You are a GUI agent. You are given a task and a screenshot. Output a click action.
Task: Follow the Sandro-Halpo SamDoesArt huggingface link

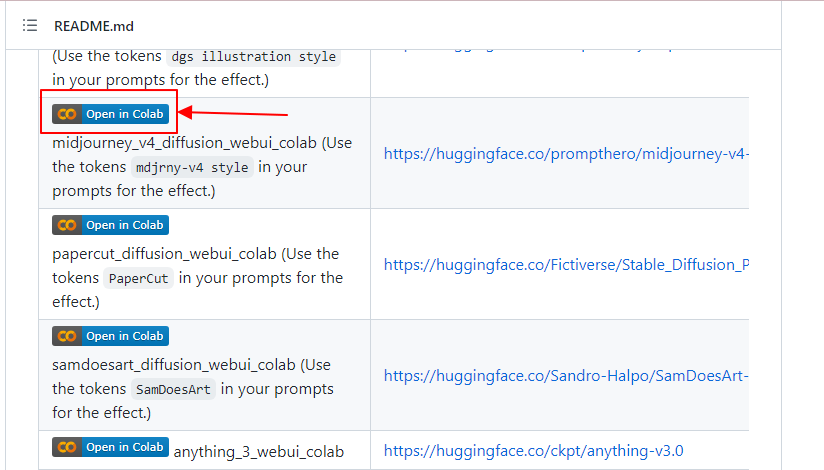[x=566, y=375]
